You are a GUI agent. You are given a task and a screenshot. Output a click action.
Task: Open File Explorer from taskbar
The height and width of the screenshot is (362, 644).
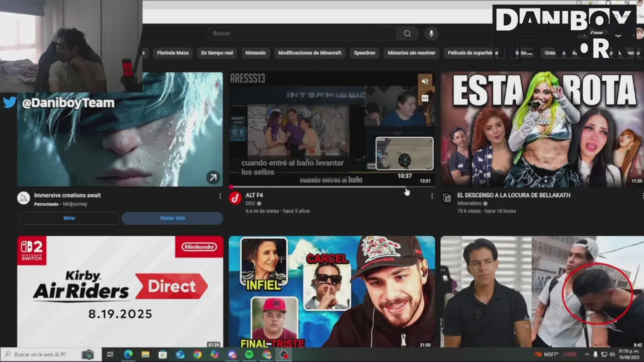point(145,354)
